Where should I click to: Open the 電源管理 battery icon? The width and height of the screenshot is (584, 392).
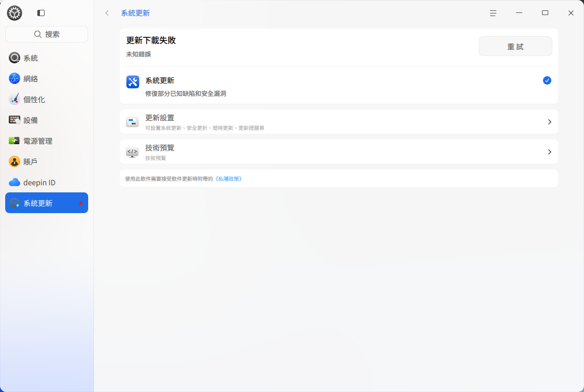[15, 141]
